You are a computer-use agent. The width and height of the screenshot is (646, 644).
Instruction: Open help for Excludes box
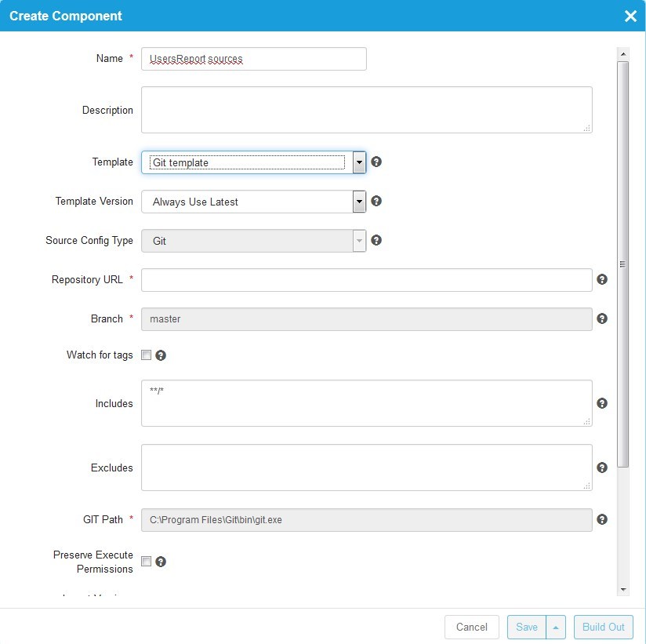602,468
